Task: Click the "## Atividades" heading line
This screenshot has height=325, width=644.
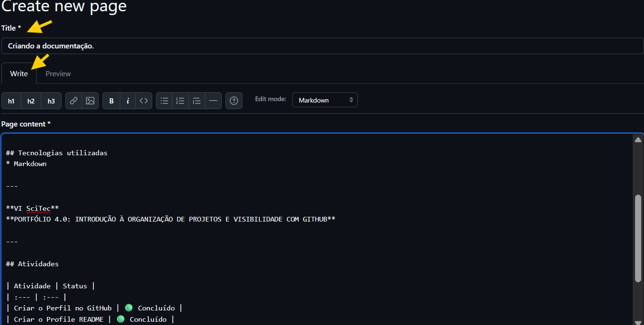Action: click(x=32, y=264)
